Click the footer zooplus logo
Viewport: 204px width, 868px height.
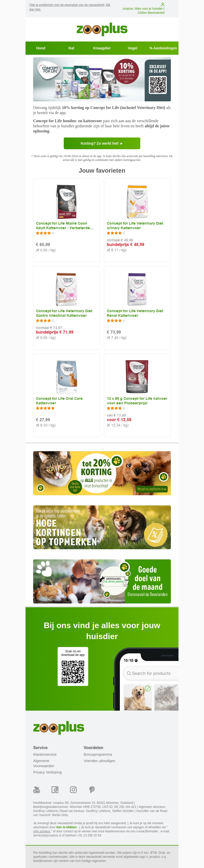point(59,727)
